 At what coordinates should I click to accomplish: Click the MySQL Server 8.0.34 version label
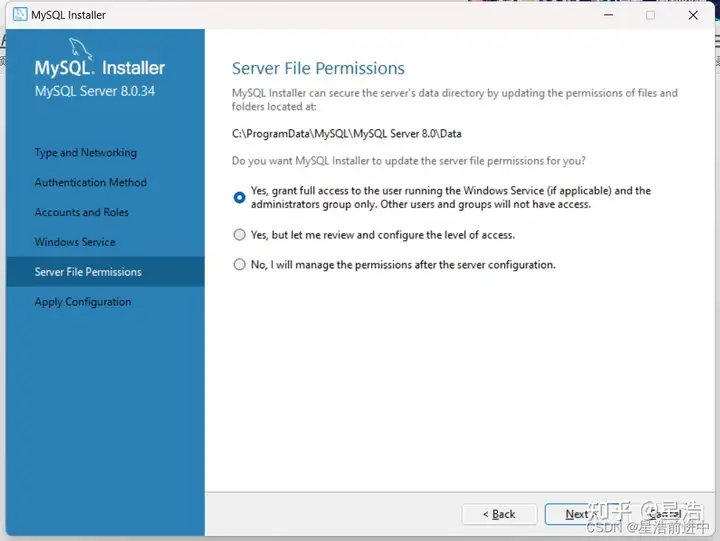[x=94, y=91]
